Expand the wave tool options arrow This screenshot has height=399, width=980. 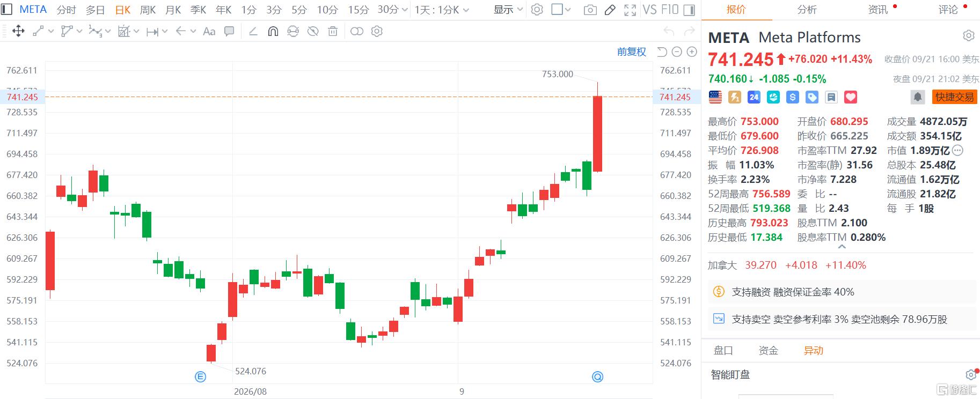click(x=108, y=31)
